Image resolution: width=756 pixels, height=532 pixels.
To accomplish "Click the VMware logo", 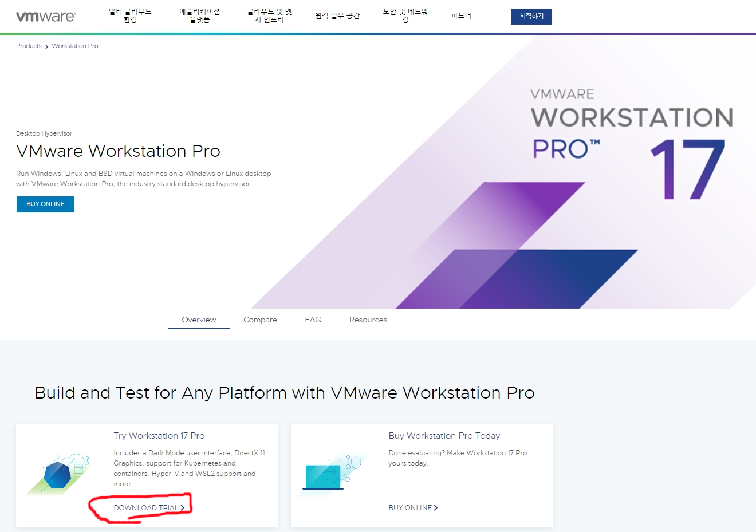I will (x=46, y=17).
